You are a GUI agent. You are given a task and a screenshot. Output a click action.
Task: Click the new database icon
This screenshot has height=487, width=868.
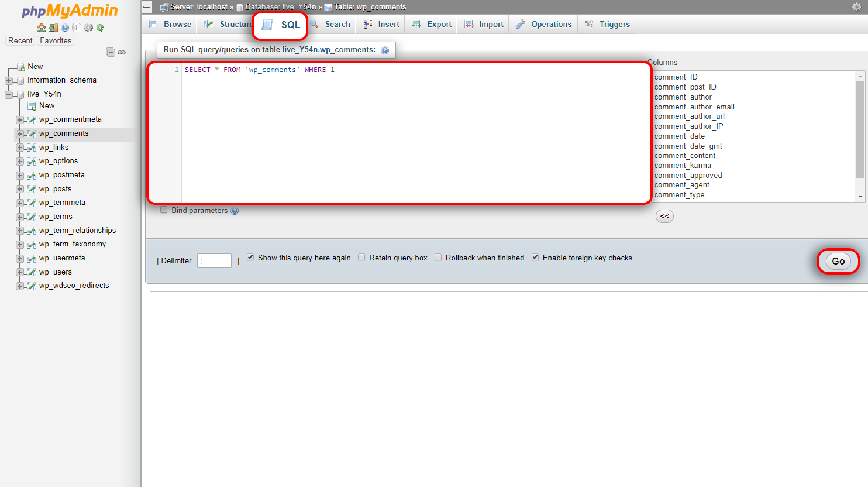(21, 67)
